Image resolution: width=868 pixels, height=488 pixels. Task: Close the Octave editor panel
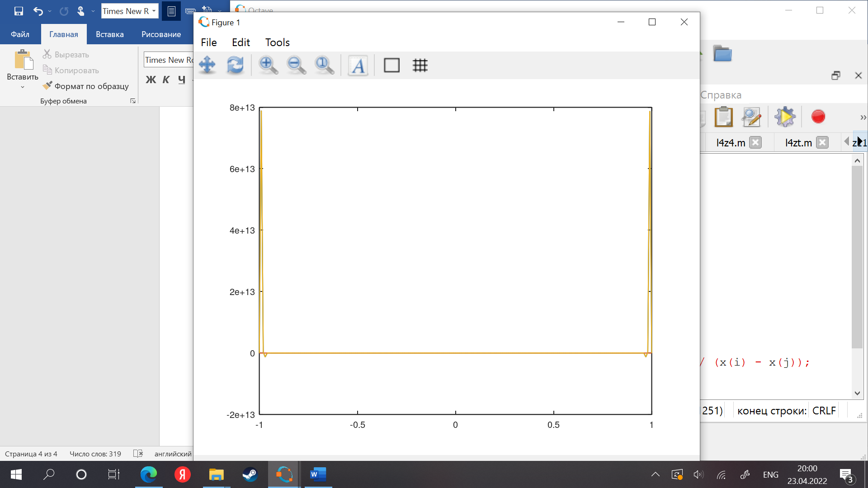(859, 75)
